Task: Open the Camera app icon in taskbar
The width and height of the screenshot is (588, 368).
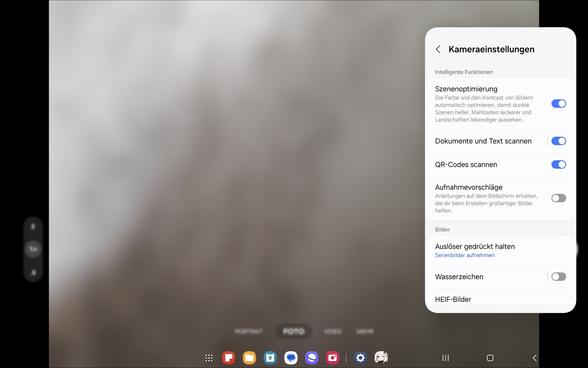Action: [332, 358]
